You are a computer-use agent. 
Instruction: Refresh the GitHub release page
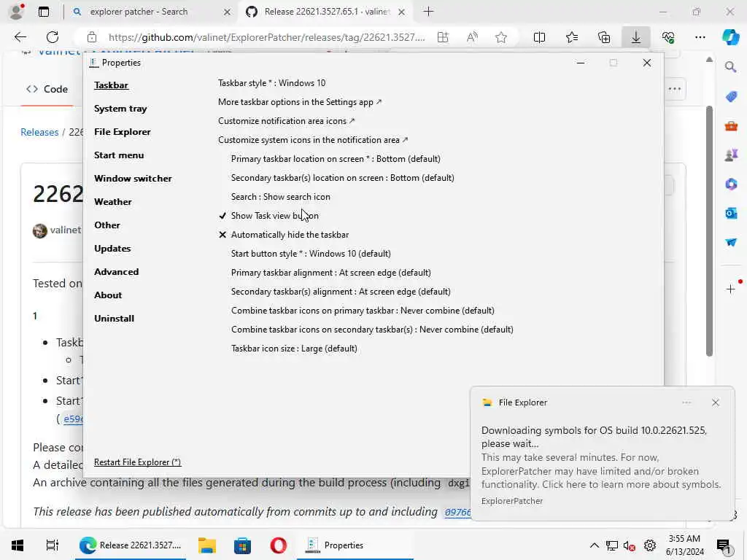point(53,37)
